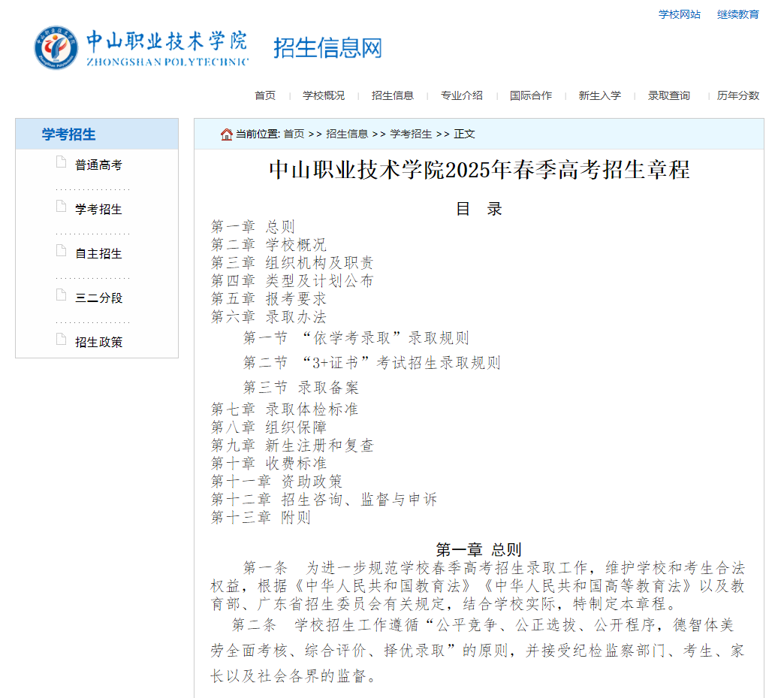Open the 招生信息 navigation menu

tap(392, 95)
